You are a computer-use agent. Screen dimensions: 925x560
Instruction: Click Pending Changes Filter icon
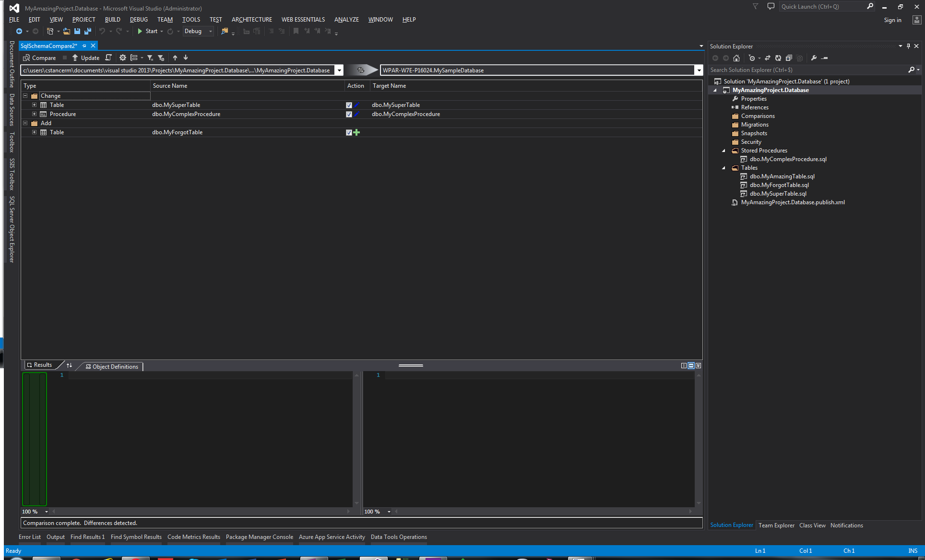[x=752, y=58]
